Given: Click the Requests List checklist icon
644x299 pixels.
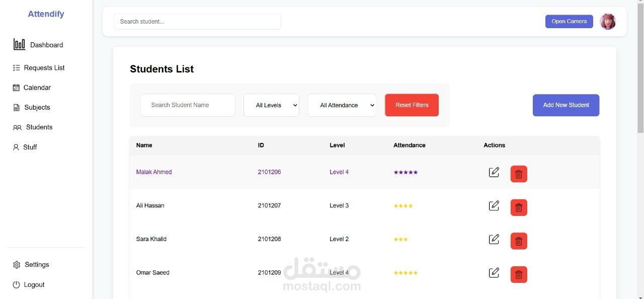Looking at the screenshot, I should tap(17, 67).
